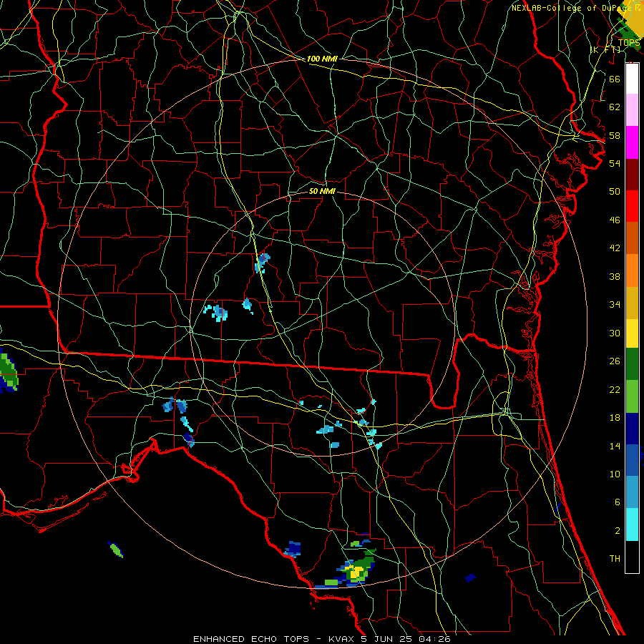Click the "14" value on the legend scale
Viewport: 644px width, 644px height.
point(615,446)
